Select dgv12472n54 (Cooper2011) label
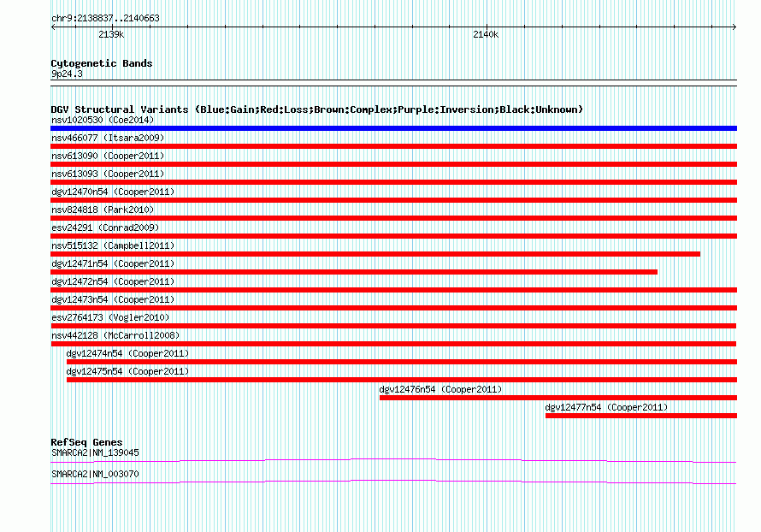761x532 pixels. click(x=113, y=281)
